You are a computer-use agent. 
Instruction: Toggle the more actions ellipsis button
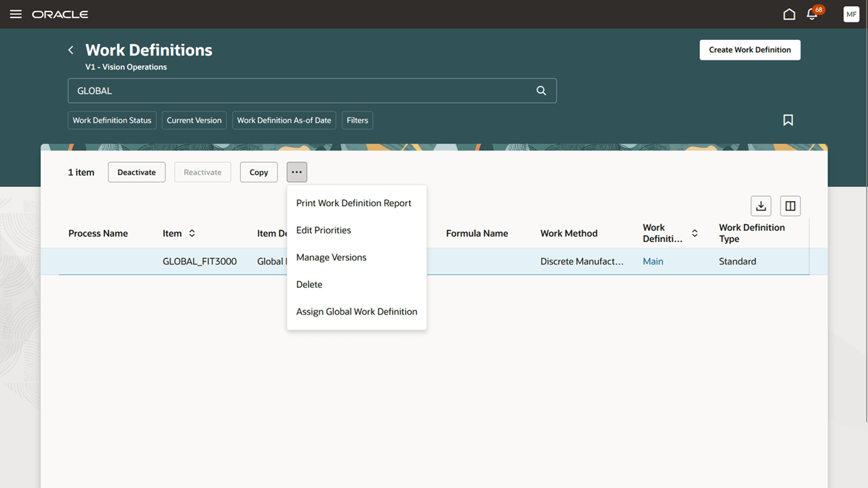(297, 172)
